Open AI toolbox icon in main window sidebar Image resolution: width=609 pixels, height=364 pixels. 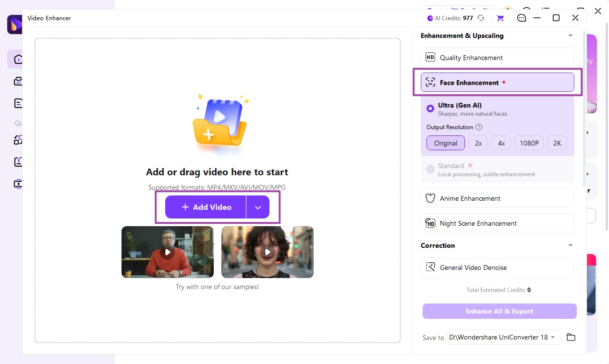[x=18, y=81]
